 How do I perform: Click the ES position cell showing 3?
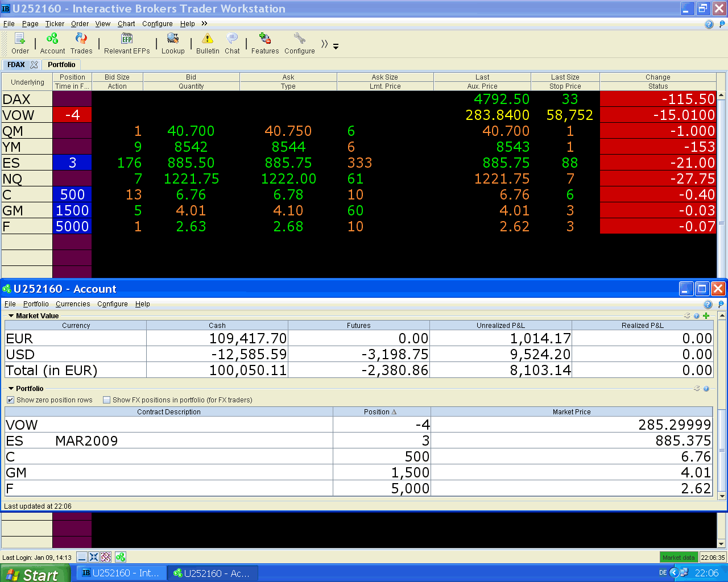coord(72,163)
